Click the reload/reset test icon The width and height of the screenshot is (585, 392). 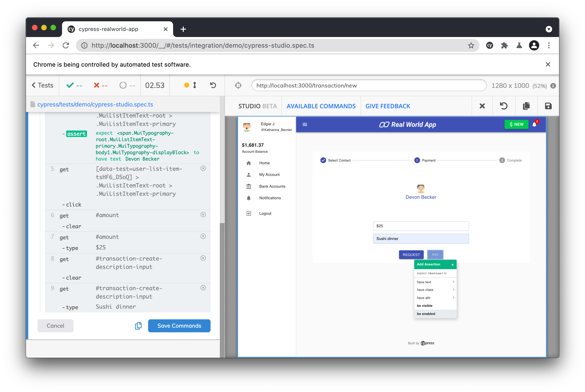coord(213,85)
